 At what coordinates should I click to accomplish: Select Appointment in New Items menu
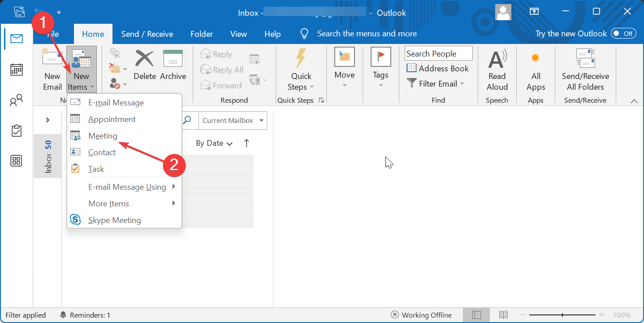(124, 119)
